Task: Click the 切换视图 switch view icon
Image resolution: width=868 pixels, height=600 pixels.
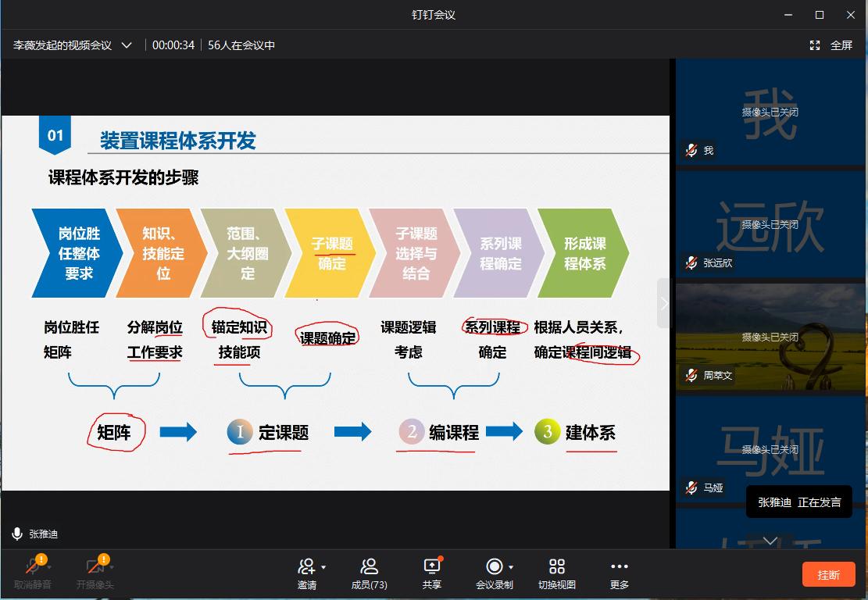Action: coord(556,566)
